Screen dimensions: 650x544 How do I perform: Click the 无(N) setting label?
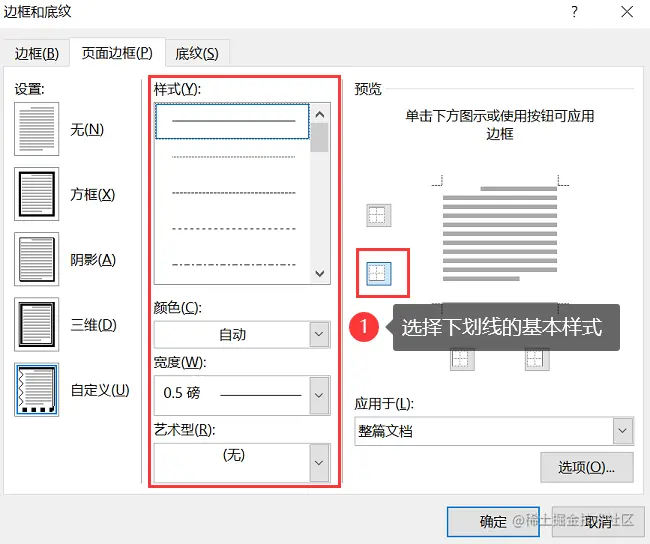point(87,130)
